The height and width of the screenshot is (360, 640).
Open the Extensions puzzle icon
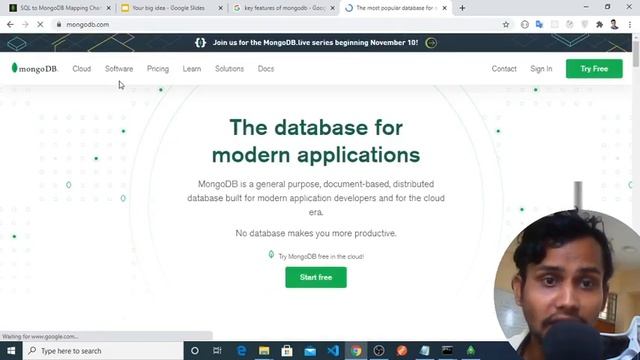point(599,24)
